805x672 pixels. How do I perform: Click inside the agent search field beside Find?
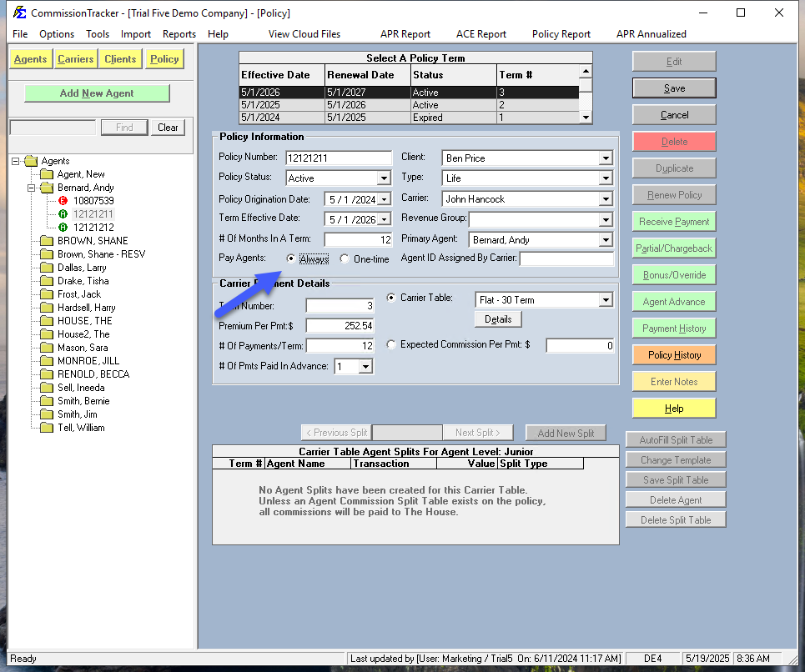click(52, 127)
